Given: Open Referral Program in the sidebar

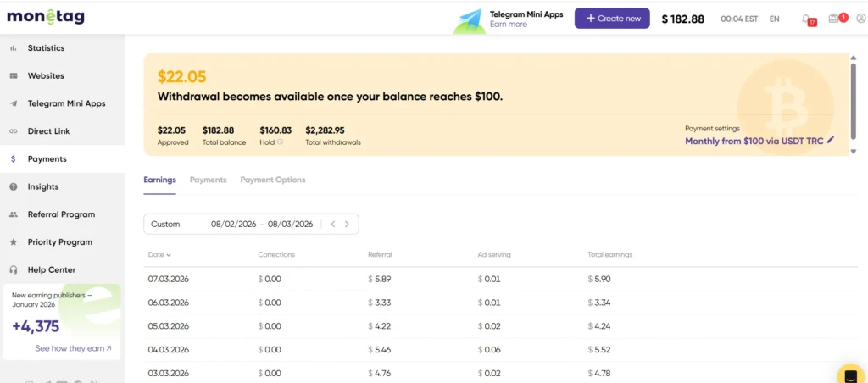Looking at the screenshot, I should pos(61,214).
